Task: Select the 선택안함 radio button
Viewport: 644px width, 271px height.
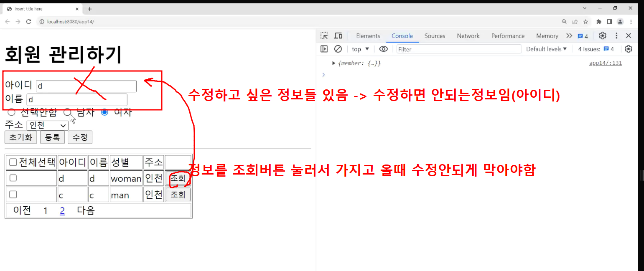Action: click(11, 112)
